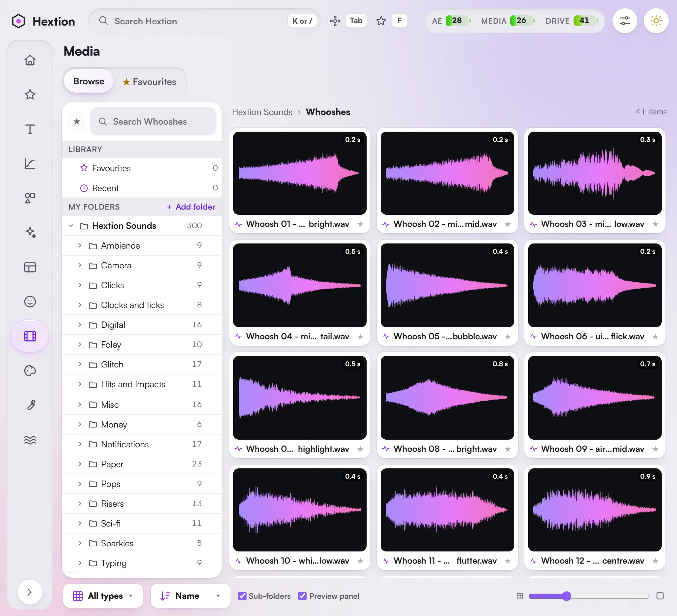
Task: Select the Sparkles folder
Action: click(142, 543)
